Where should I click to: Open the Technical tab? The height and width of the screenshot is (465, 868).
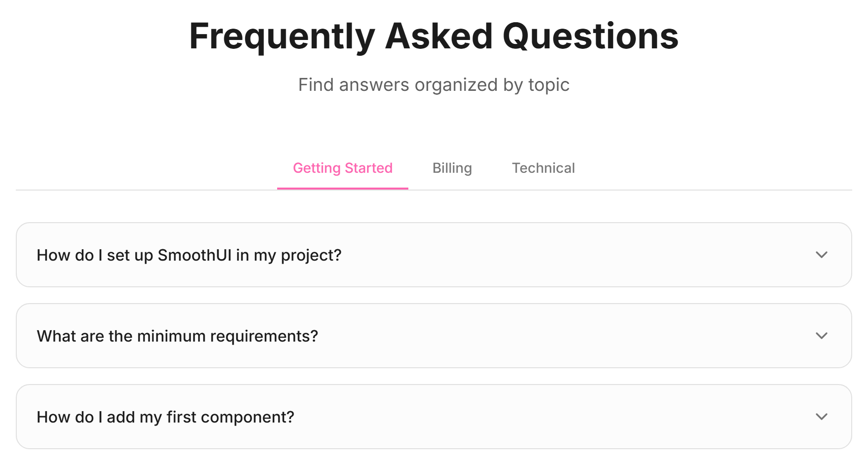click(543, 168)
